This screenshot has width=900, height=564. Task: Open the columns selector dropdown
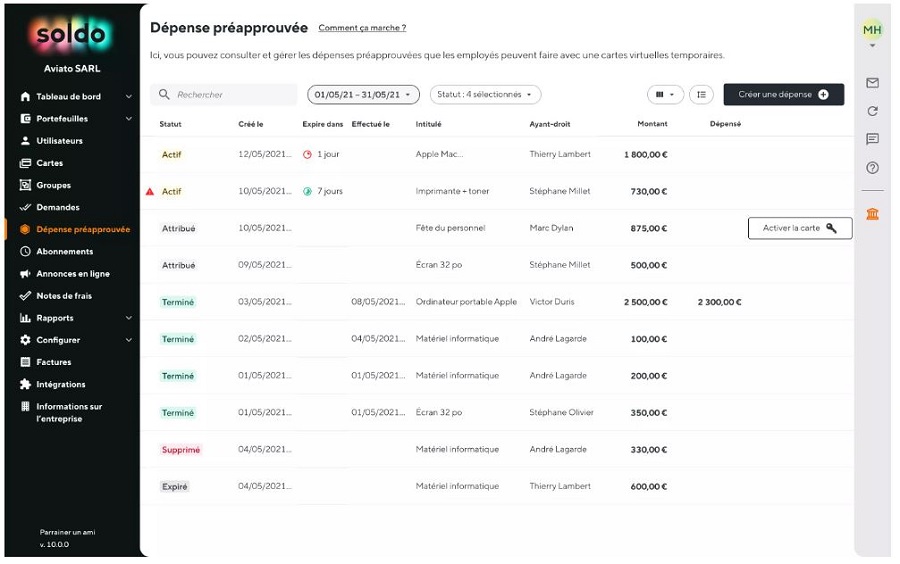(665, 95)
